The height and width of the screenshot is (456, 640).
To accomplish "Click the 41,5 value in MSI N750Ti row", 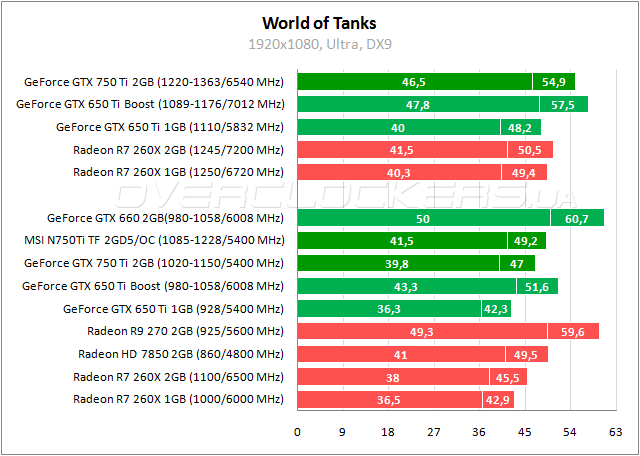I will pyautogui.click(x=401, y=241).
